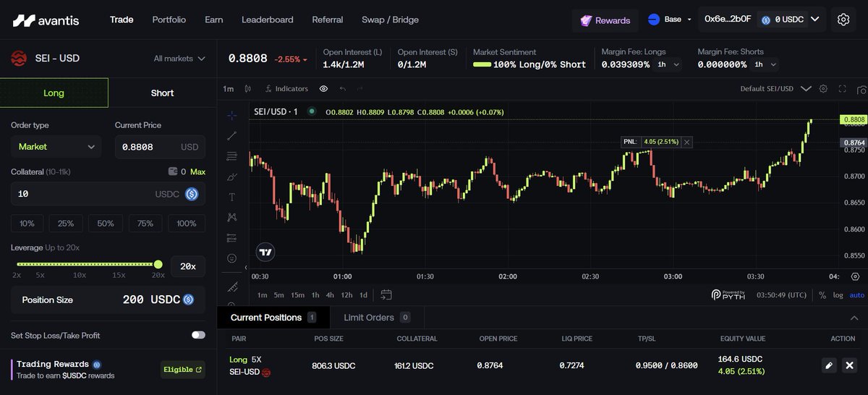The image size is (868, 395).
Task: Toggle the chart visibility eye icon
Action: coord(323,88)
